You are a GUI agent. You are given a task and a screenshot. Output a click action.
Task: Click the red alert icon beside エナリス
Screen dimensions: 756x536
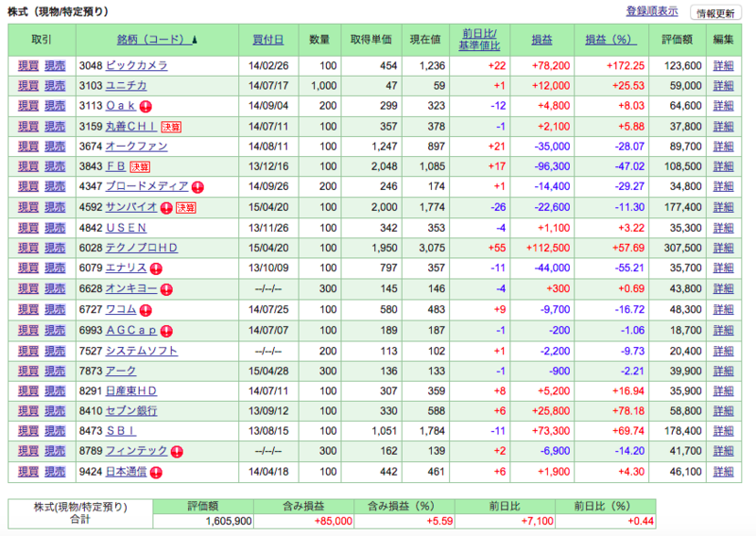coord(156,268)
